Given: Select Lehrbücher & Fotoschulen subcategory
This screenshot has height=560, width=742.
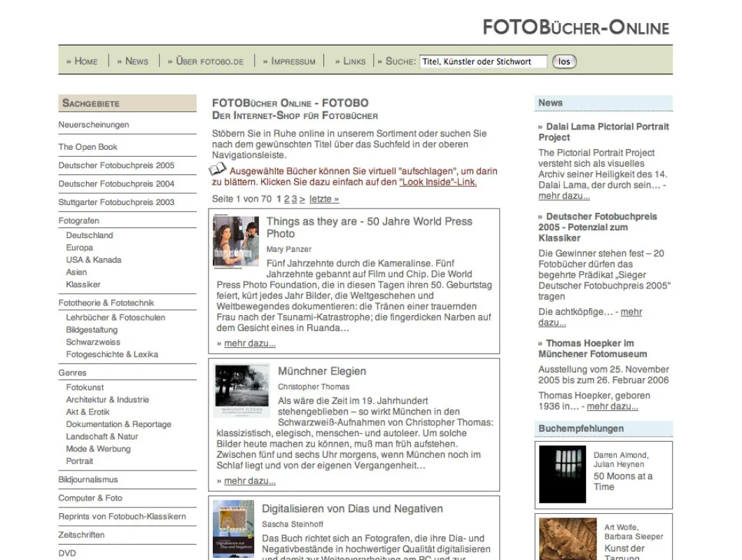Looking at the screenshot, I should click(116, 318).
